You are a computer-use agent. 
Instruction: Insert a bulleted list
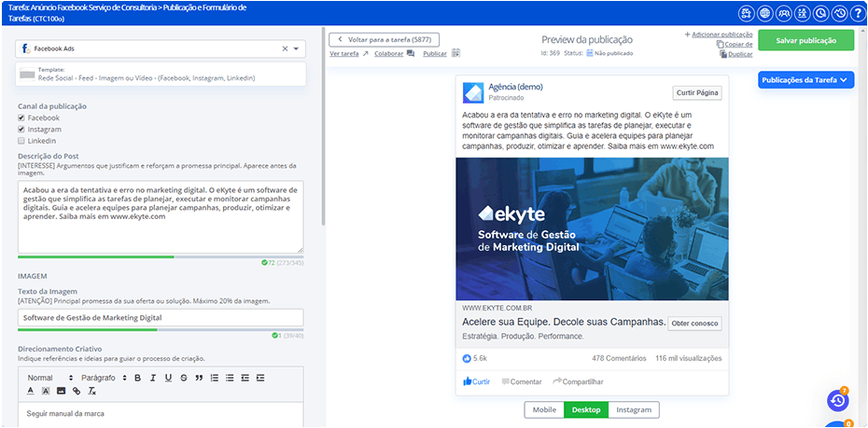pyautogui.click(x=230, y=378)
